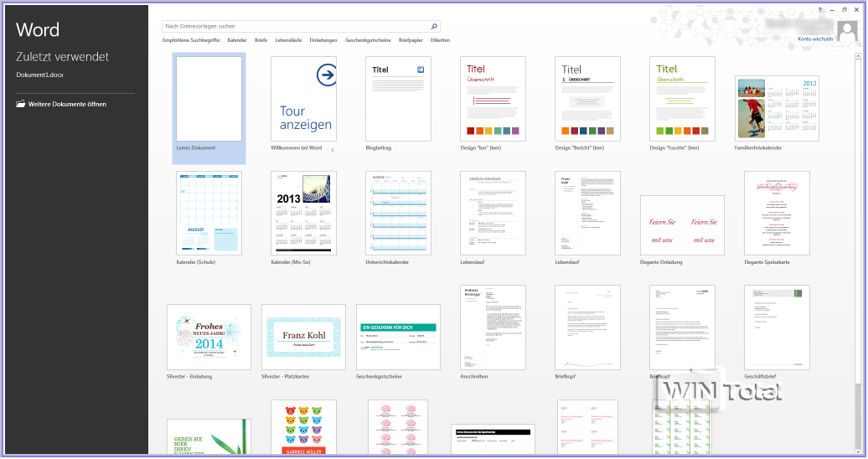
Task: Click the account avatar picture
Action: [847, 32]
